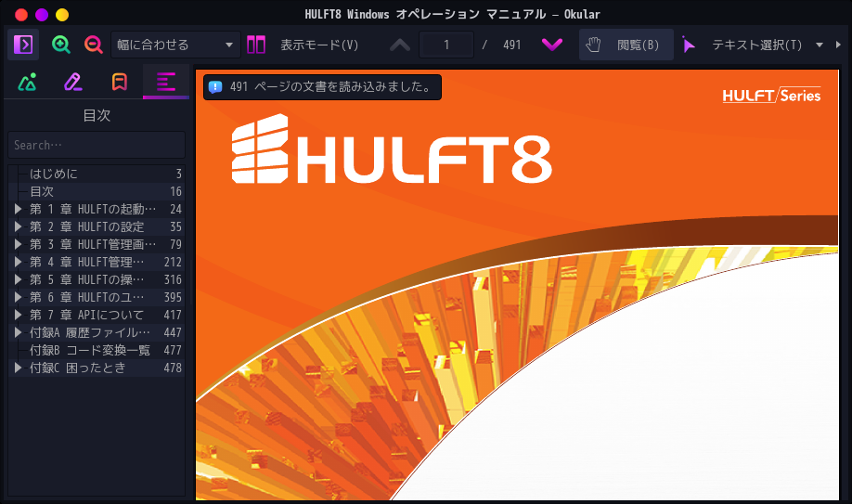Viewport: 852px width, 504px height.
Task: Click page number 212 in contents
Action: [x=173, y=262]
